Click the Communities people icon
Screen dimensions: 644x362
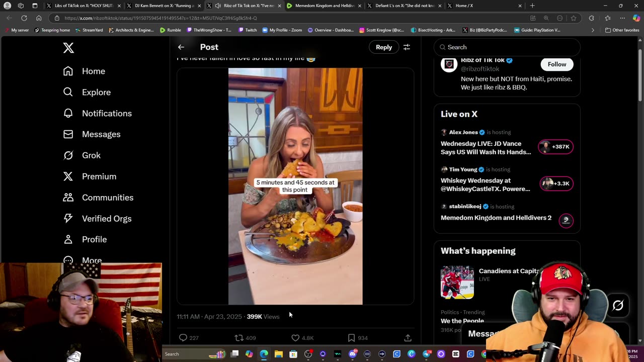pos(68,198)
